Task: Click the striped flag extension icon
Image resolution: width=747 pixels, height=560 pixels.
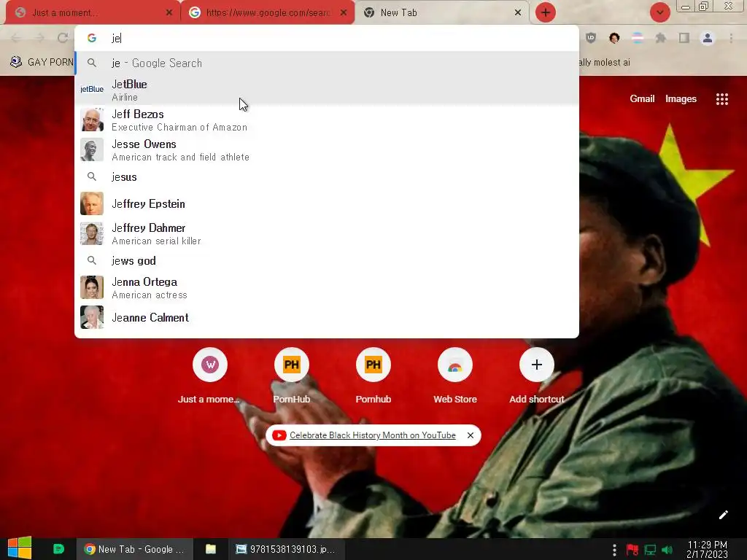Action: click(638, 38)
